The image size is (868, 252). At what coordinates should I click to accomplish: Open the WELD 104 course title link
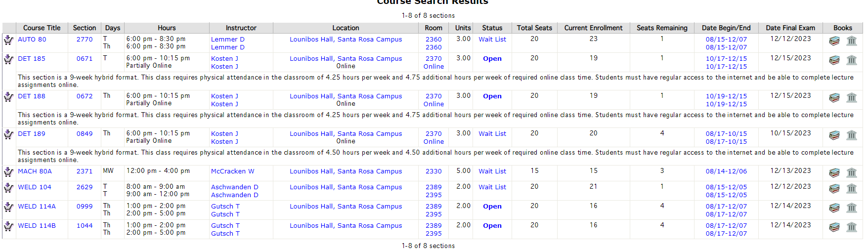click(x=35, y=187)
